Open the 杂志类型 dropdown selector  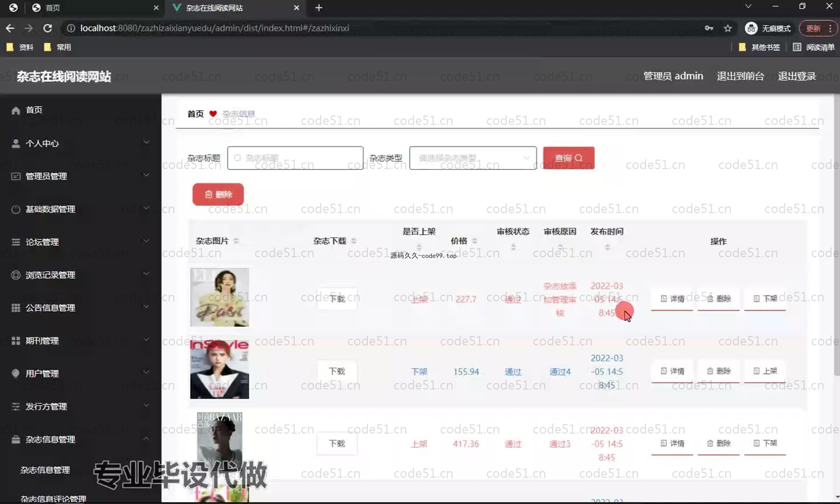473,158
